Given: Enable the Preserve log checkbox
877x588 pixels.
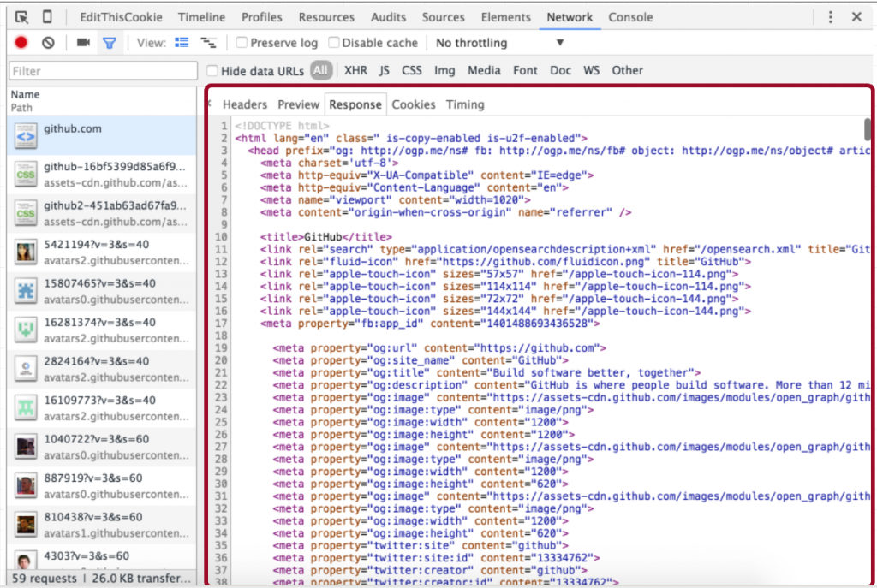Looking at the screenshot, I should pos(242,42).
